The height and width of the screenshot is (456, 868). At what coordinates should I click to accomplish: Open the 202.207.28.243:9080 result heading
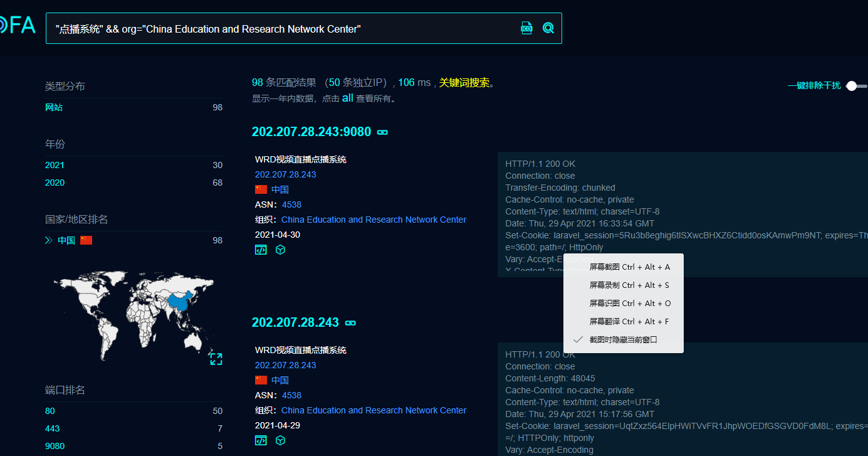[311, 132]
